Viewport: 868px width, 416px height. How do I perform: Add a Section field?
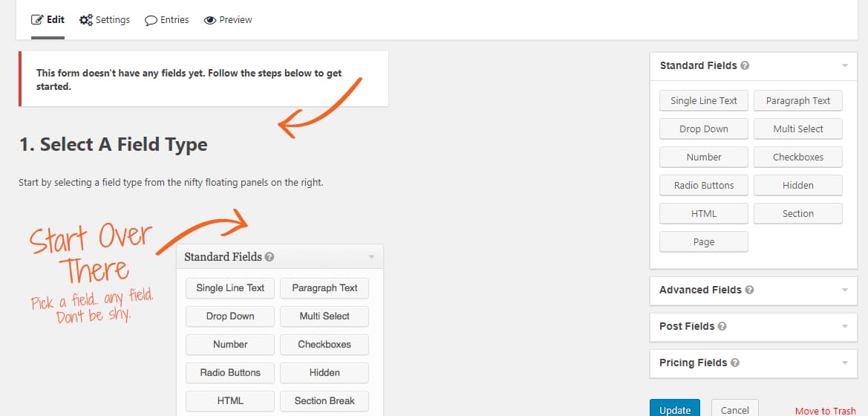pos(797,214)
